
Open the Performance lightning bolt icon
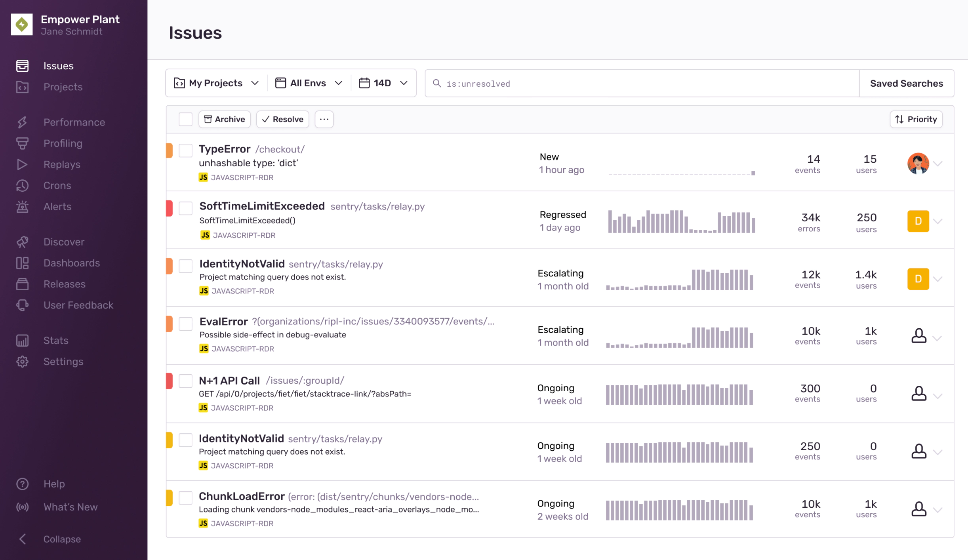tap(22, 122)
